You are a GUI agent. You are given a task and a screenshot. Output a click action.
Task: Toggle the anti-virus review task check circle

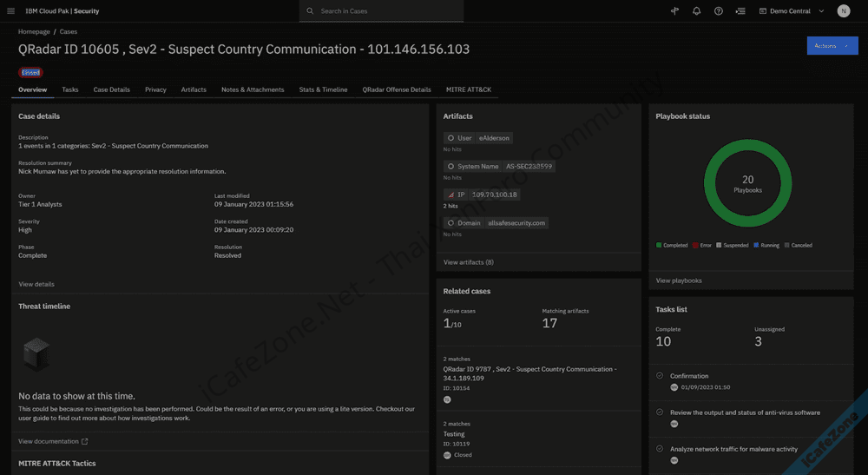tap(661, 412)
